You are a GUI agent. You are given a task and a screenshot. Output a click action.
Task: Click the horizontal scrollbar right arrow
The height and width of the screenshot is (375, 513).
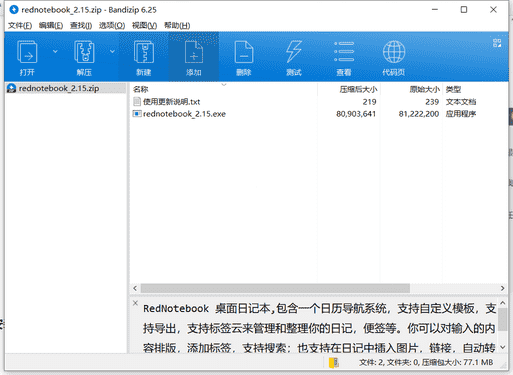point(502,288)
